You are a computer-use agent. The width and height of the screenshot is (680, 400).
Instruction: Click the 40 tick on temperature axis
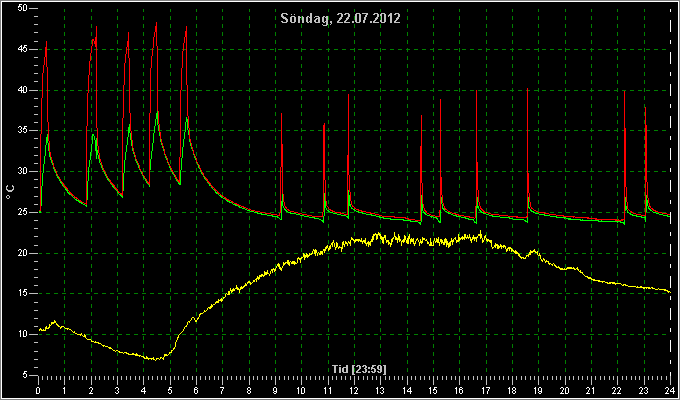pos(23,90)
